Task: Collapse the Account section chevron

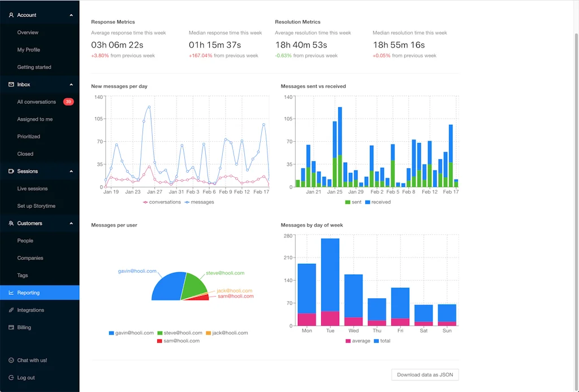Action: pyautogui.click(x=71, y=15)
